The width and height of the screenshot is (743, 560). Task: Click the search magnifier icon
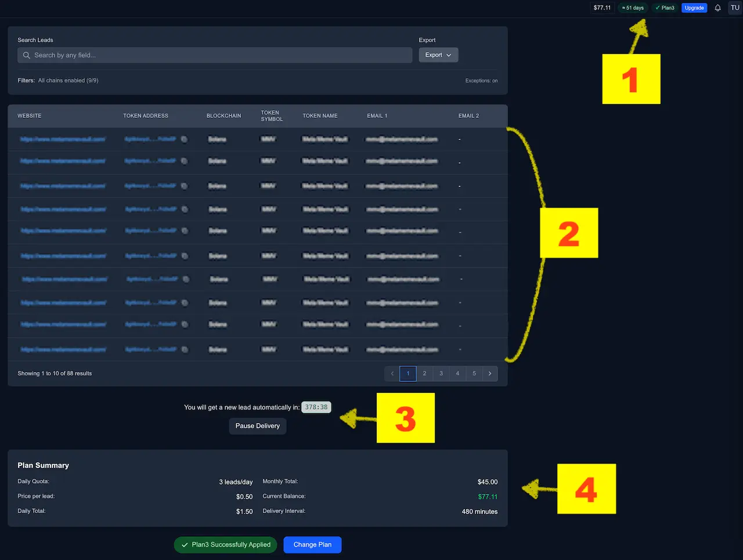(x=26, y=55)
